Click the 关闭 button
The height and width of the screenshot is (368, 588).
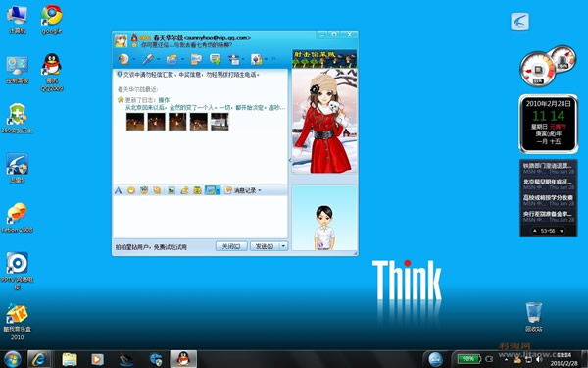[231, 246]
